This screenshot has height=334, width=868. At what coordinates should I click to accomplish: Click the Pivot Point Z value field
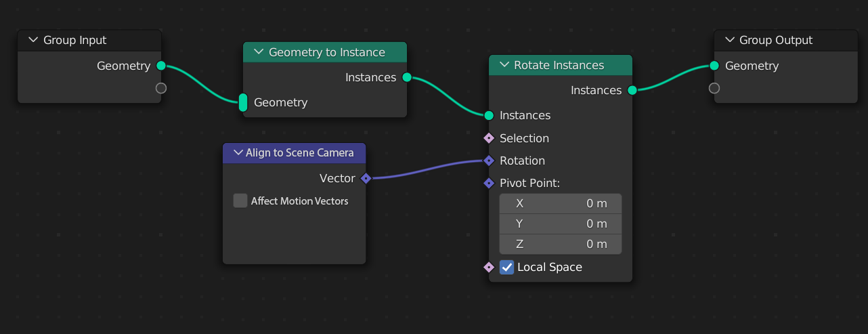561,244
